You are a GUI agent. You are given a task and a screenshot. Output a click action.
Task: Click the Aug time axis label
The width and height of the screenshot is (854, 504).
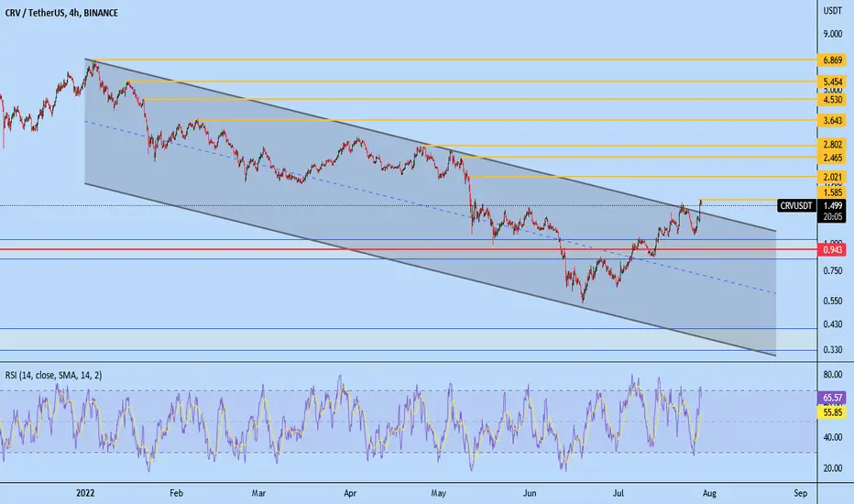[709, 493]
